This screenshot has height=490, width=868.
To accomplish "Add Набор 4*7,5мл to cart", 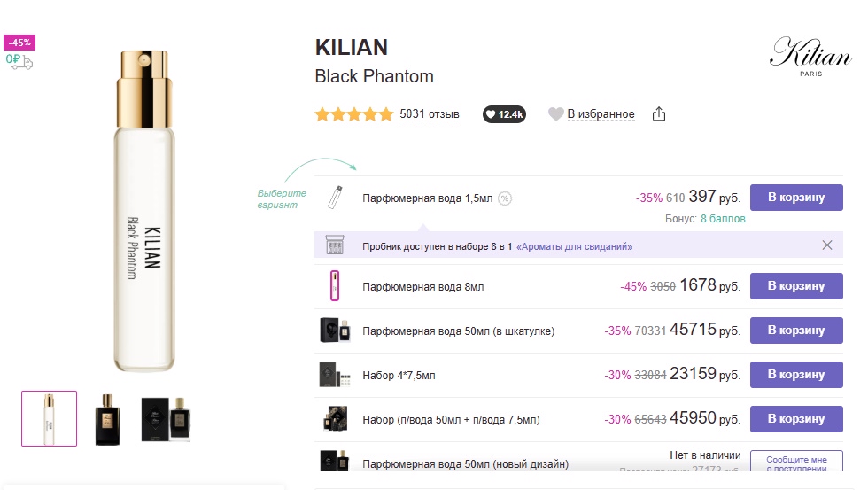I will [x=796, y=375].
